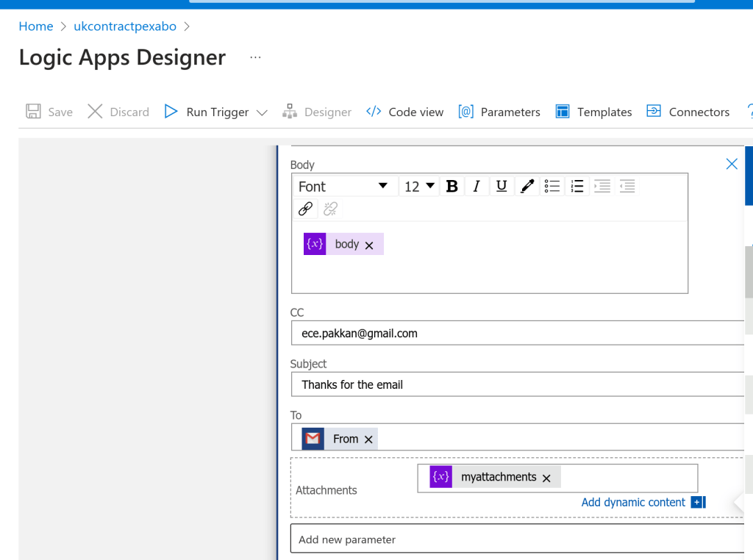
Task: Click the Save toolbar button
Action: click(x=49, y=112)
